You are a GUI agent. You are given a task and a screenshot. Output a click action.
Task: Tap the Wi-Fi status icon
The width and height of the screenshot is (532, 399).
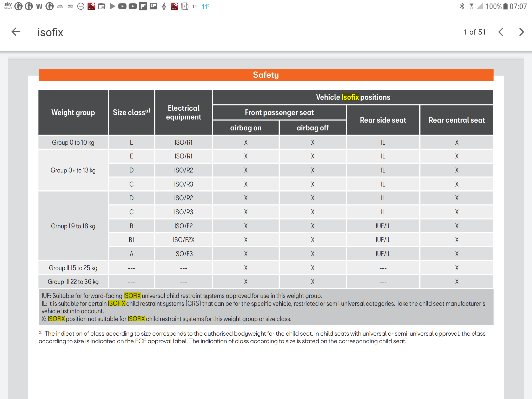pos(471,6)
